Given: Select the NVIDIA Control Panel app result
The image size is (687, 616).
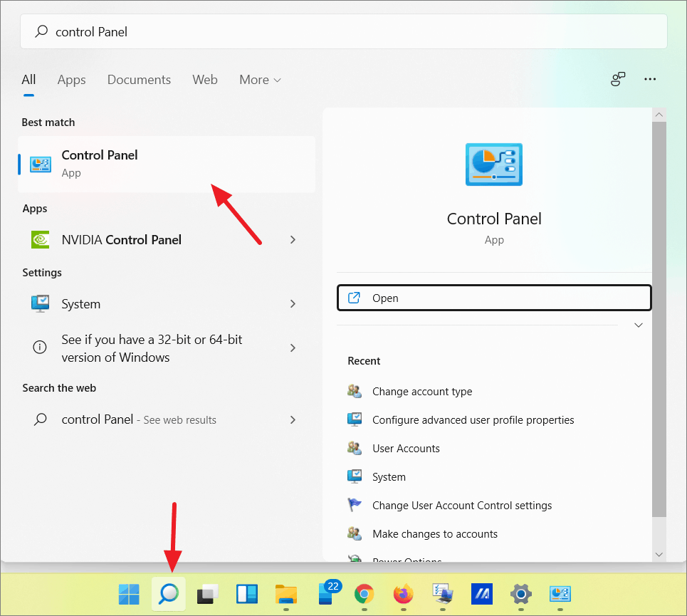Looking at the screenshot, I should pyautogui.click(x=167, y=240).
